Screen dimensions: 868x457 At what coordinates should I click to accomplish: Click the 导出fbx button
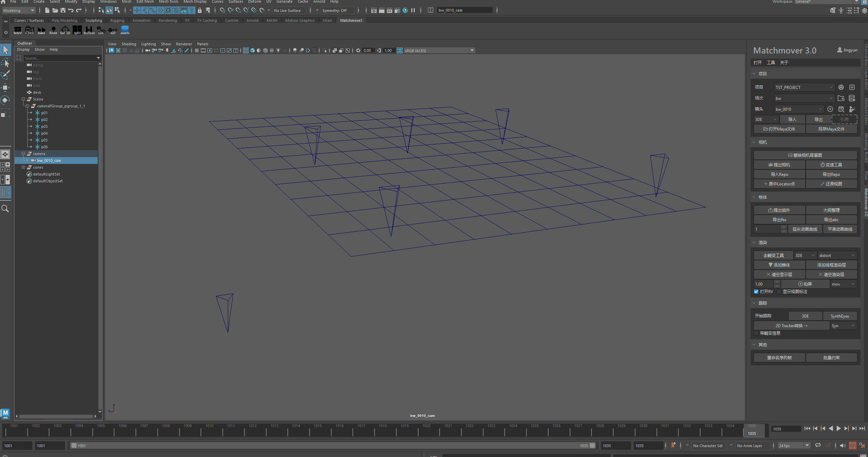point(779,220)
